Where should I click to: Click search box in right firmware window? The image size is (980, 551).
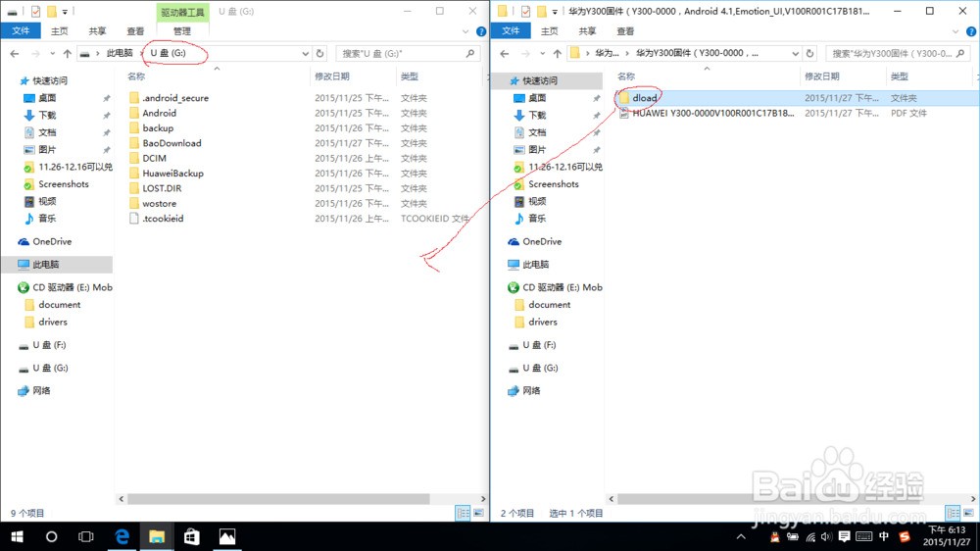point(898,54)
